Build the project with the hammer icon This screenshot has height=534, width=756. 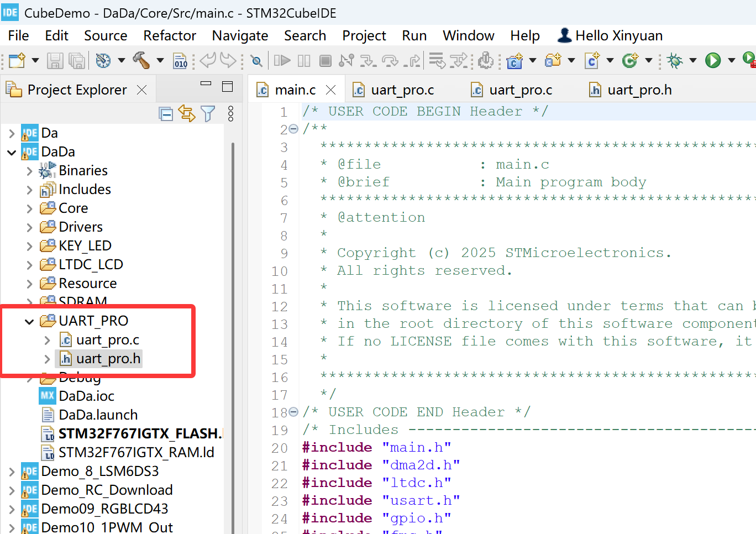[141, 61]
